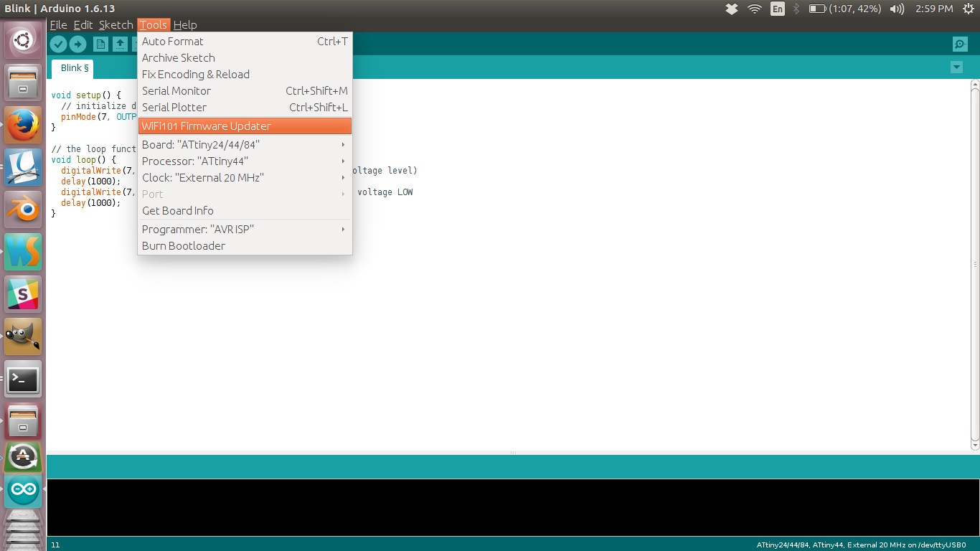Screen dimensions: 980x551
Task: Open the Bluetooth tray indicator
Action: (x=796, y=9)
